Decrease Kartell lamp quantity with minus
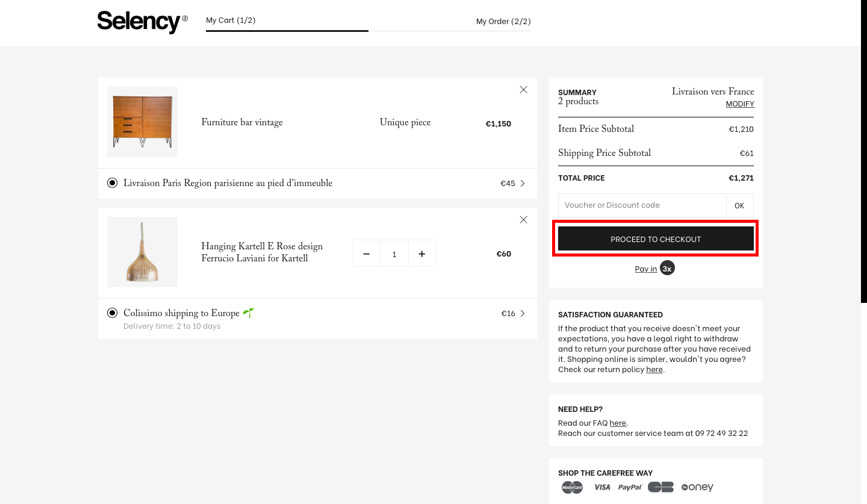The height and width of the screenshot is (504, 867). coord(367,254)
